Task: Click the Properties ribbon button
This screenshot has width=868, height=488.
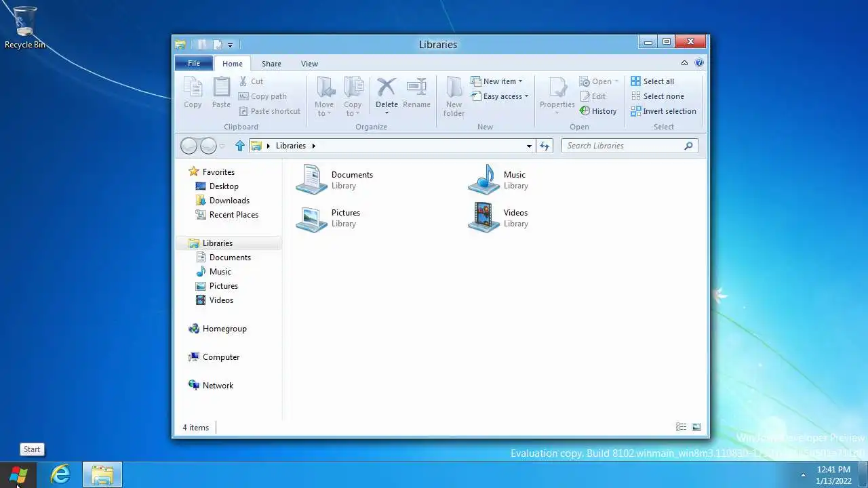Action: tap(557, 95)
